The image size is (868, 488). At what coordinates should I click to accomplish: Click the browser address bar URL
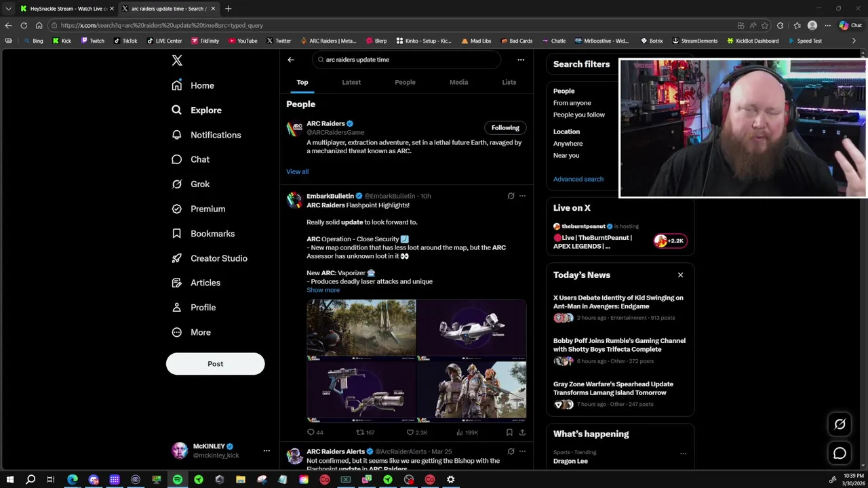click(x=161, y=25)
